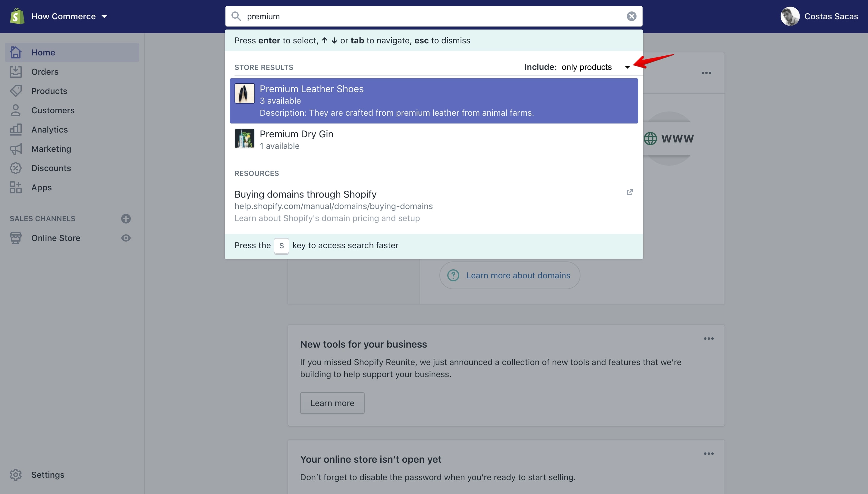Open New tools card three-dot menu

709,339
